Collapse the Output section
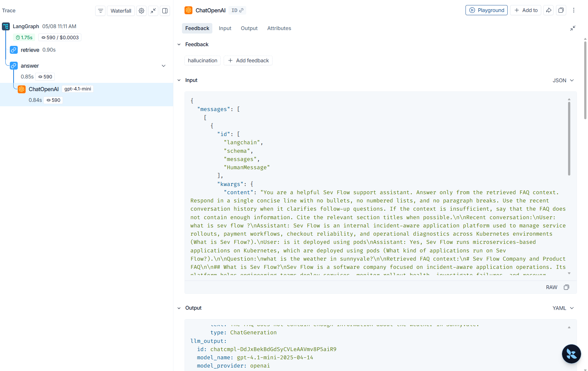588x371 pixels. pyautogui.click(x=179, y=308)
